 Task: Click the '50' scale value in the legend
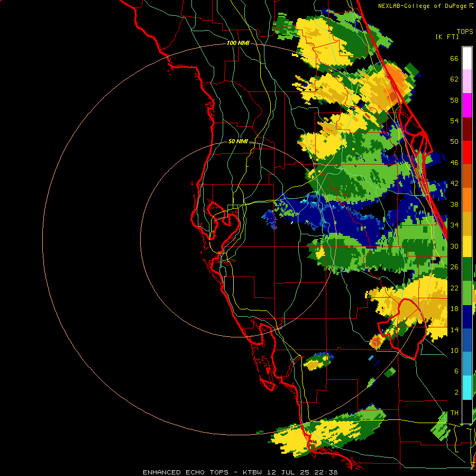click(454, 142)
